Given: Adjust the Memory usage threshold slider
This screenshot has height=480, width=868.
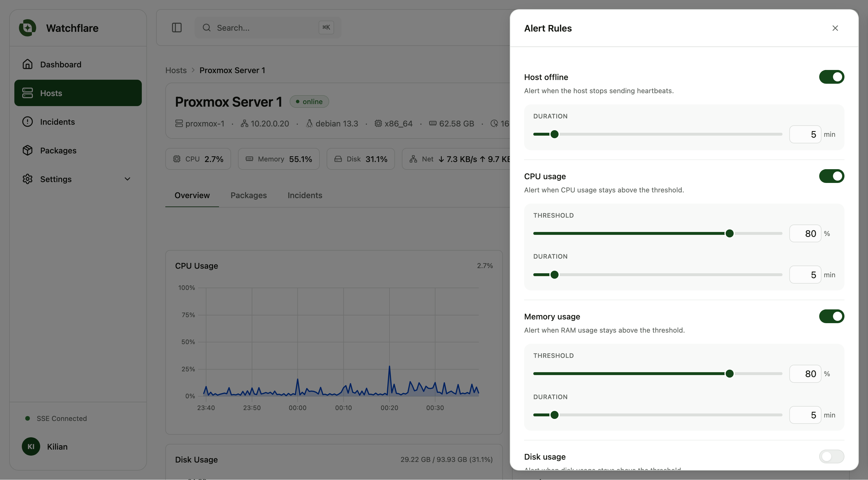Looking at the screenshot, I should (657, 374).
